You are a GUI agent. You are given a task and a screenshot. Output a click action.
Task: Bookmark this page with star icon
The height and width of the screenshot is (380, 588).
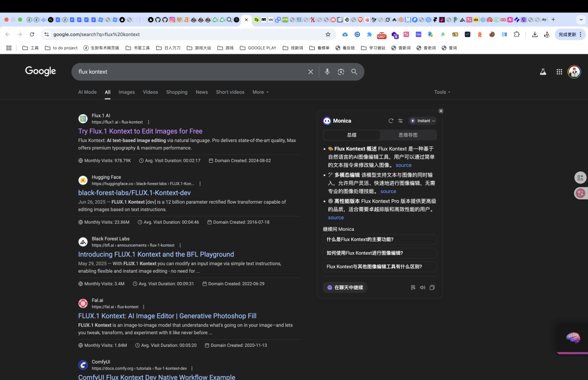[x=328, y=34]
